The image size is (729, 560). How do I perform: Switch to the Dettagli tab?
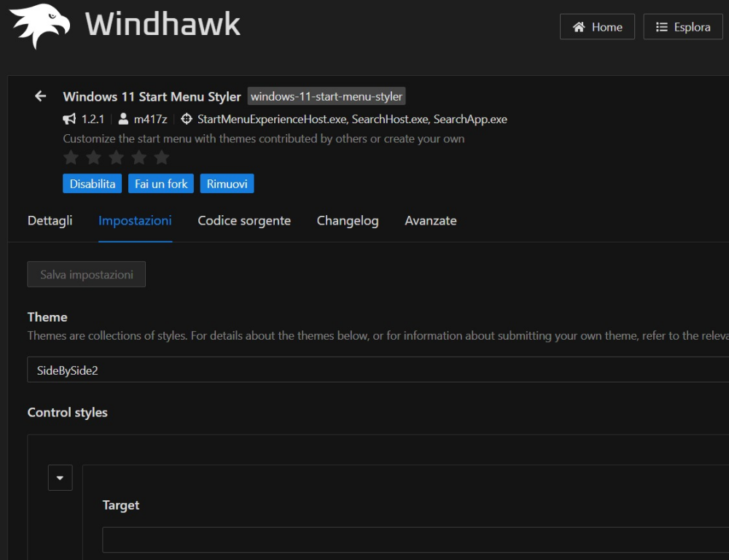(x=50, y=220)
